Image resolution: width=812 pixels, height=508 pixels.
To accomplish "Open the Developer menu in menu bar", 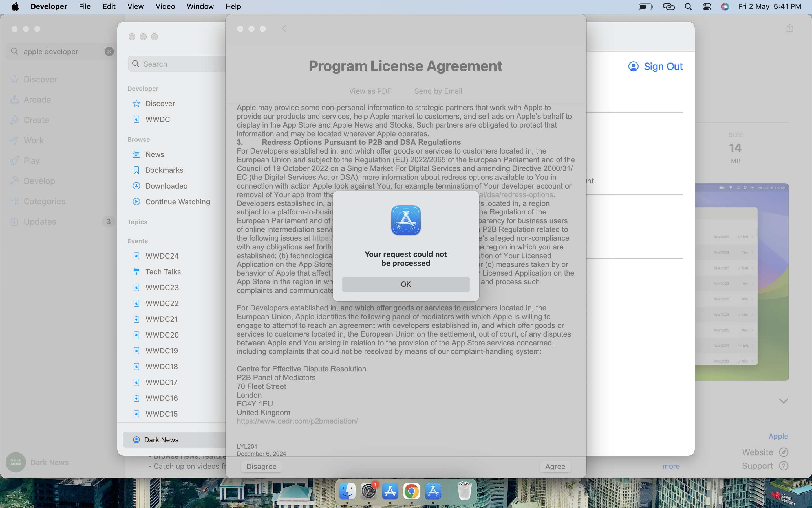I will (49, 6).
